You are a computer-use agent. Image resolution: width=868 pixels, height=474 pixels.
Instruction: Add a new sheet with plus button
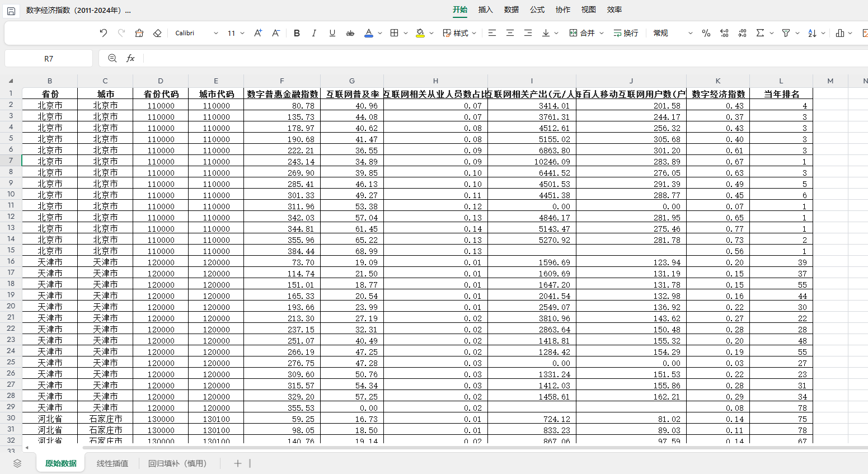238,463
